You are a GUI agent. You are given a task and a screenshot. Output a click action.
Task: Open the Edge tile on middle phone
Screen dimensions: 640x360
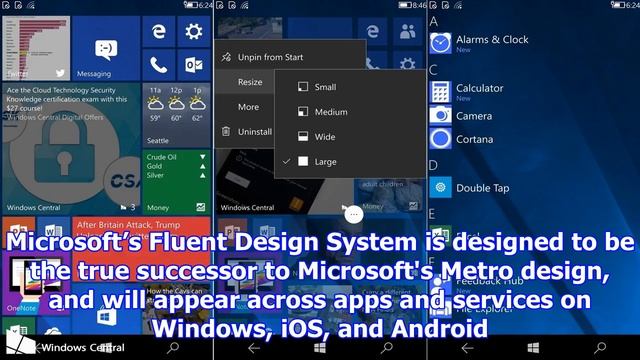[372, 31]
